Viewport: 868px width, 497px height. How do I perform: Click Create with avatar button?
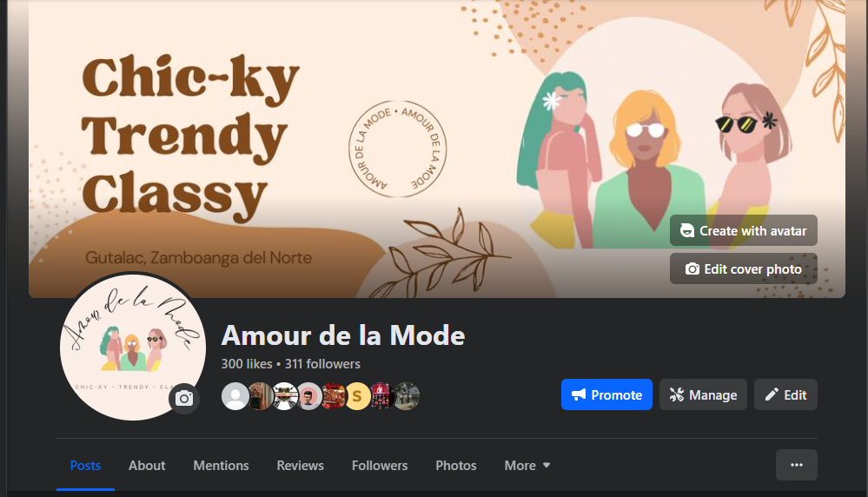pos(744,230)
